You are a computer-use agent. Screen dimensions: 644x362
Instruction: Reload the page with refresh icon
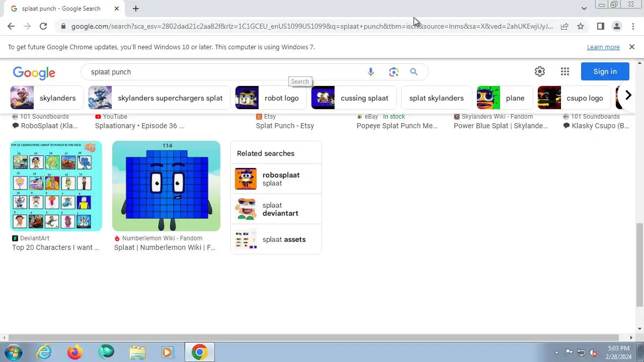point(43,26)
